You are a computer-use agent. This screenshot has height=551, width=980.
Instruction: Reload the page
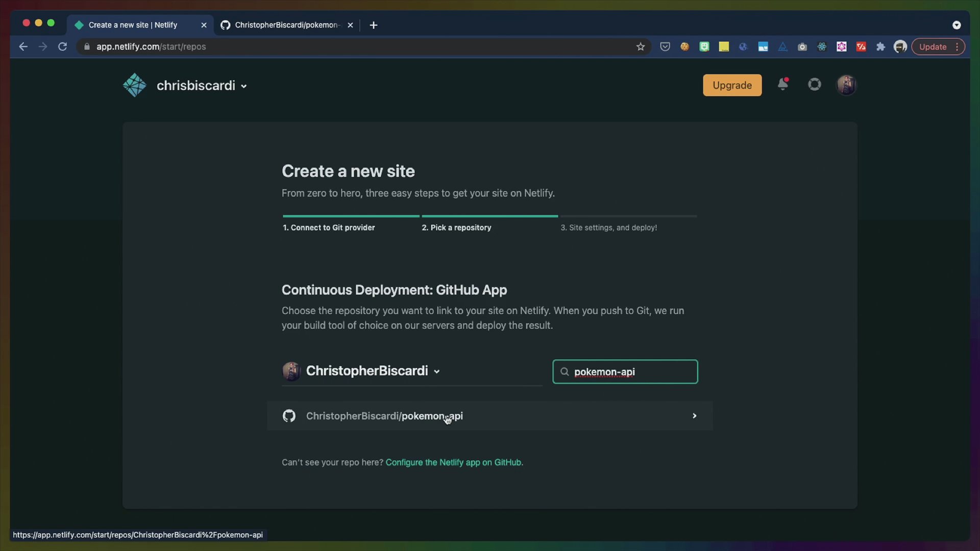click(63, 46)
